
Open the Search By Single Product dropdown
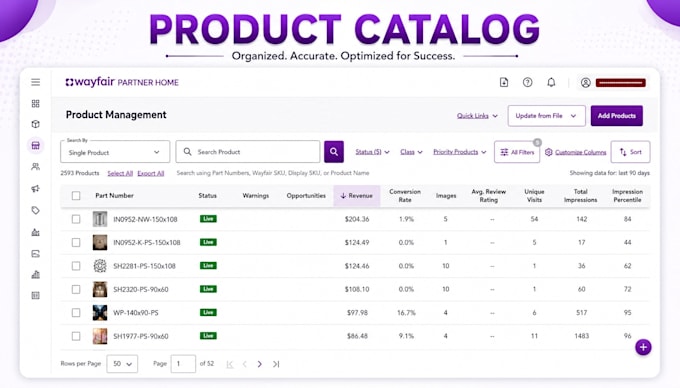pos(115,152)
